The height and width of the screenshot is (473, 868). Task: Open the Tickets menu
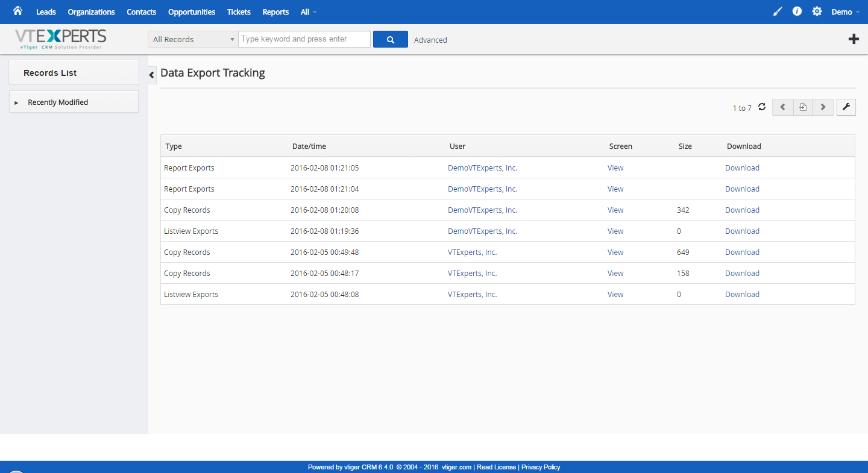(x=239, y=12)
